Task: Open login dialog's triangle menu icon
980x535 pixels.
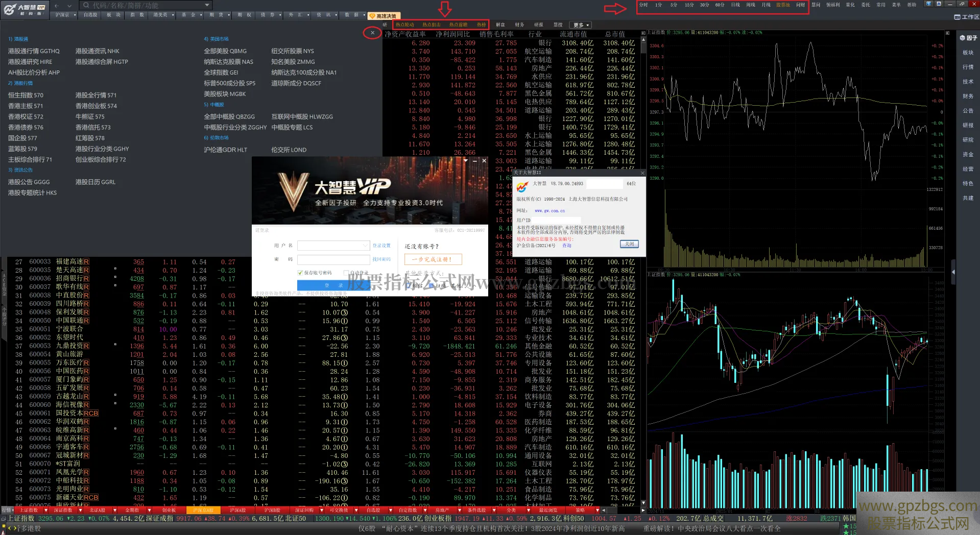Action: pos(465,160)
